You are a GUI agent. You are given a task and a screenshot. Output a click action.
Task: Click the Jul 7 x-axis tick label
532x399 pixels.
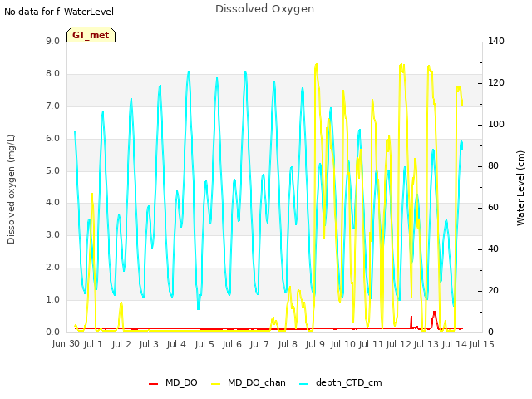click(x=259, y=344)
